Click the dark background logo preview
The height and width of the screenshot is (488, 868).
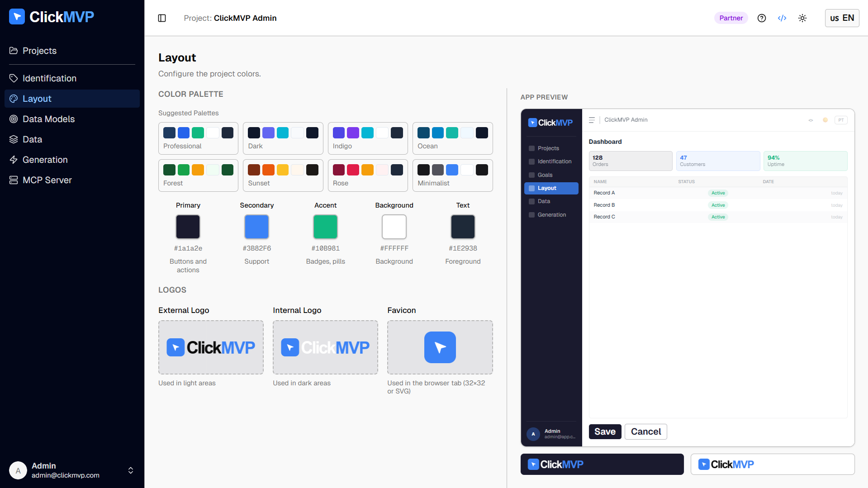(x=602, y=464)
